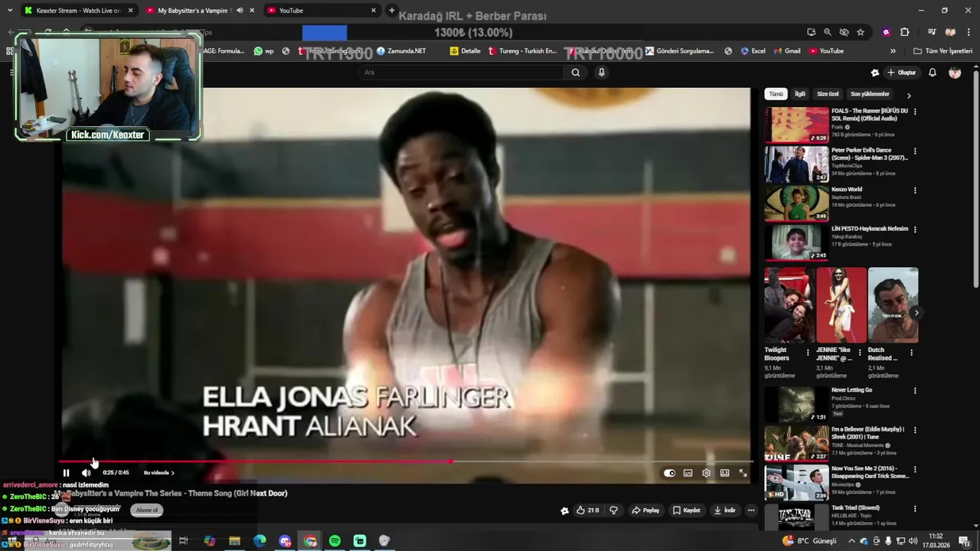Image resolution: width=980 pixels, height=551 pixels.
Task: Seek on the red video progress bar
Action: [x=406, y=461]
